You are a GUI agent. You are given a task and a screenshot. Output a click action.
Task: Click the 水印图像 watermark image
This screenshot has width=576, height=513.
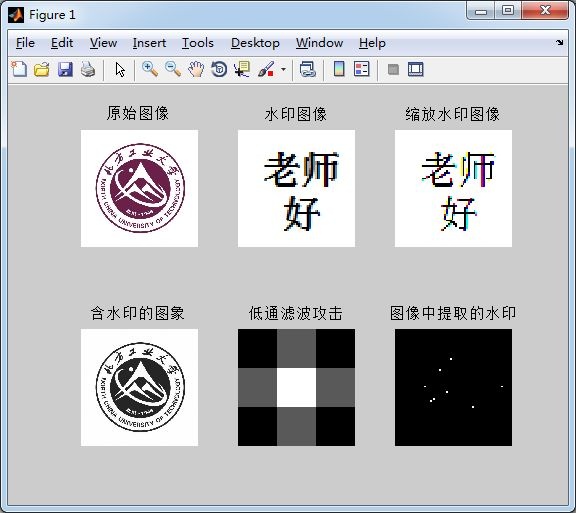(296, 188)
